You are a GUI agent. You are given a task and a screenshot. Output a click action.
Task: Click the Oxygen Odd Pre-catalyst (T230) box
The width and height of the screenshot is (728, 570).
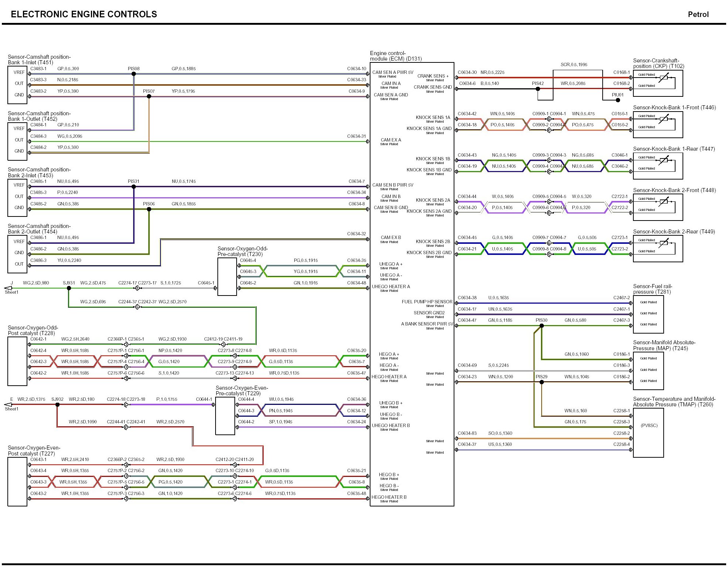pyautogui.click(x=227, y=276)
